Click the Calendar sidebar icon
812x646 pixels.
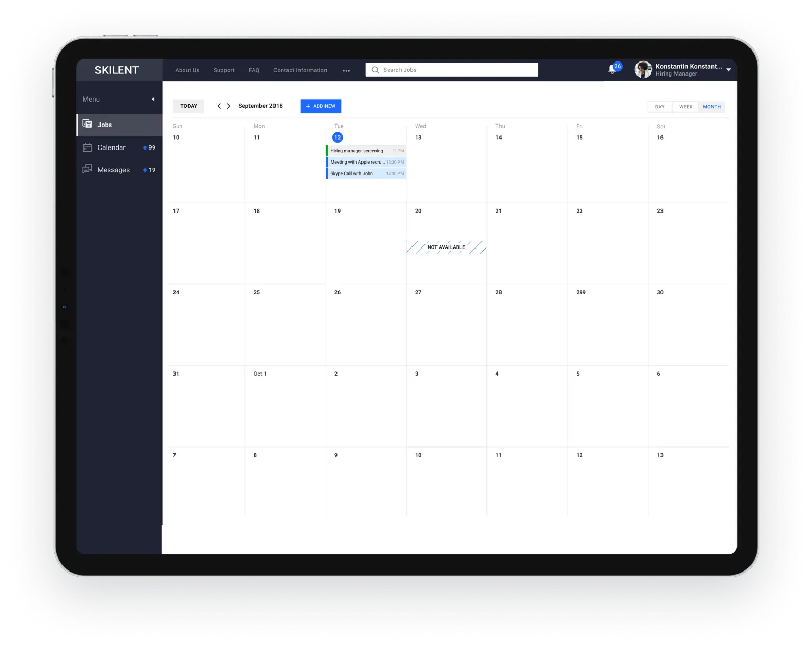pos(88,147)
